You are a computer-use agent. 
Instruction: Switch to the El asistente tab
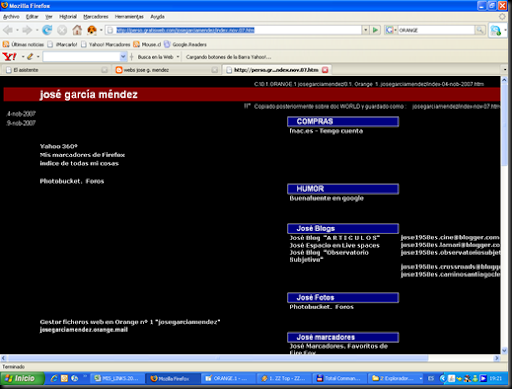[57, 70]
